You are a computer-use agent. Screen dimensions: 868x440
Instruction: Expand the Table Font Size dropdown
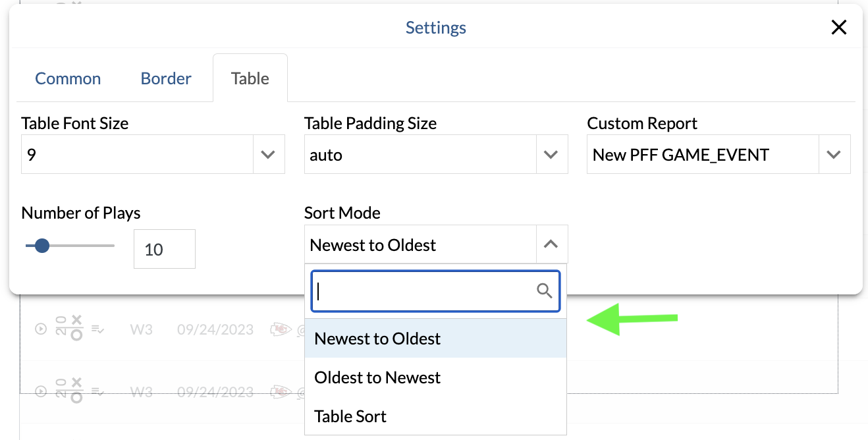pyautogui.click(x=268, y=155)
